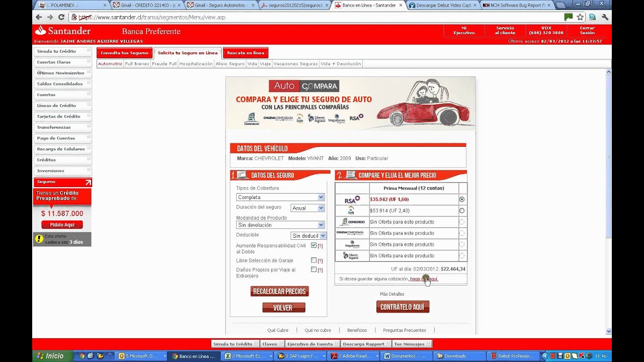Click the RECALCULAR PRECIOS button

280,292
